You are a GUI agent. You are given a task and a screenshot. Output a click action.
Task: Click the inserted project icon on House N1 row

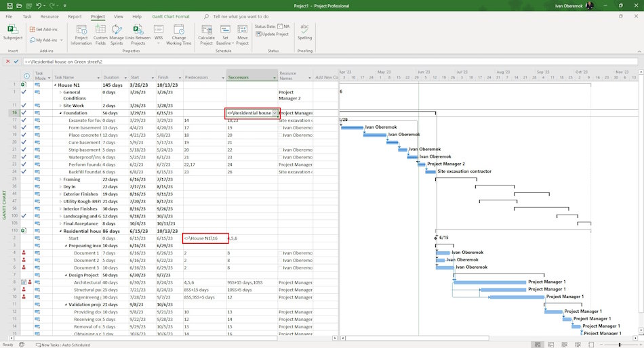coord(24,85)
